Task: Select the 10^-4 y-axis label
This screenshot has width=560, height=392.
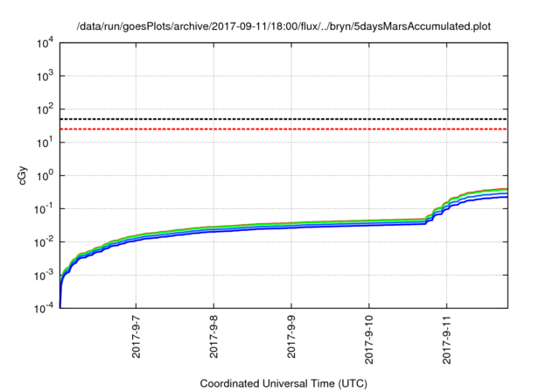Action: pyautogui.click(x=45, y=308)
